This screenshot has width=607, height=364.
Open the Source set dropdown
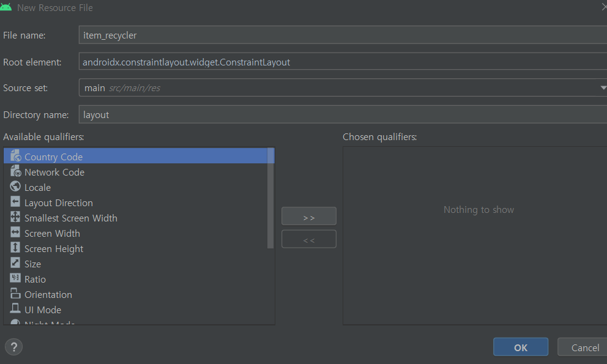pyautogui.click(x=343, y=87)
